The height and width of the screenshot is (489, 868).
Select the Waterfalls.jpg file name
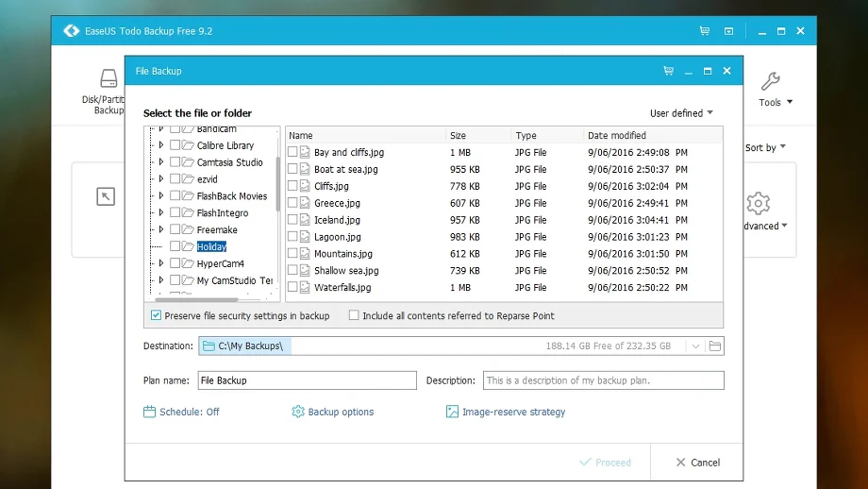click(x=342, y=287)
